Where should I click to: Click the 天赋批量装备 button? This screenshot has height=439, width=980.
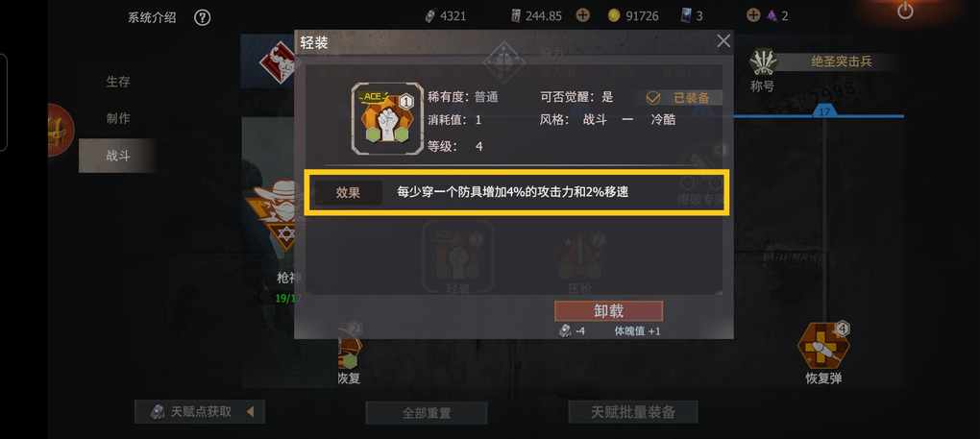[632, 412]
